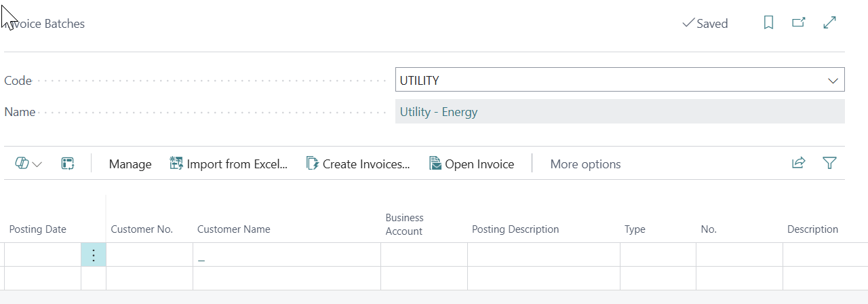The height and width of the screenshot is (304, 868).
Task: Click the analyze mode icon beside Manage
Action: pos(67,164)
